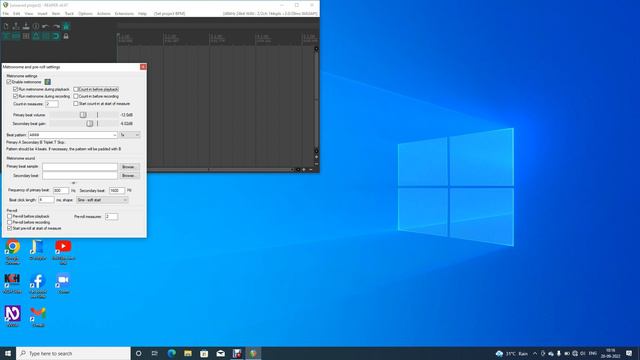
Task: Click Browse for Primary beat sample
Action: point(129,167)
